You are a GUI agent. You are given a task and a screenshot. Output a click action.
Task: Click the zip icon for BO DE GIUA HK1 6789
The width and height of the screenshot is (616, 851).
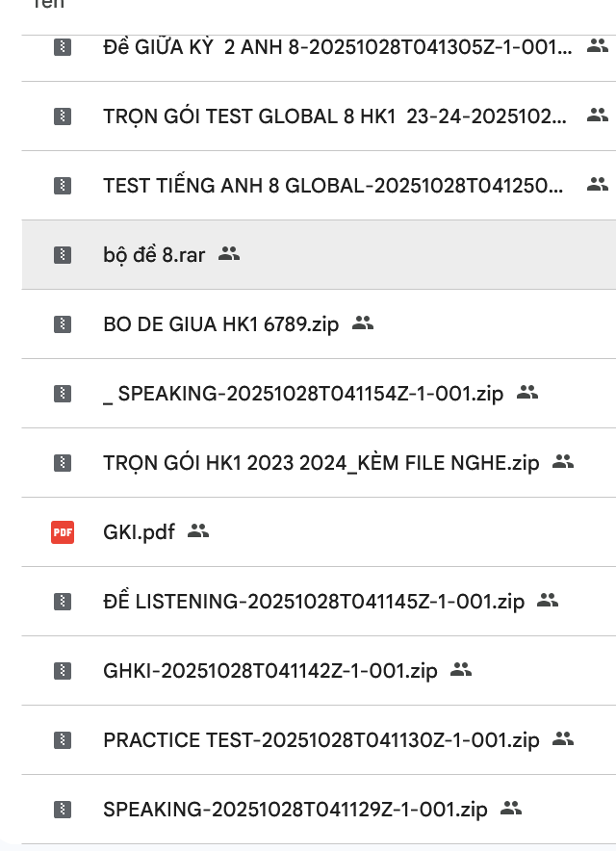tap(63, 324)
